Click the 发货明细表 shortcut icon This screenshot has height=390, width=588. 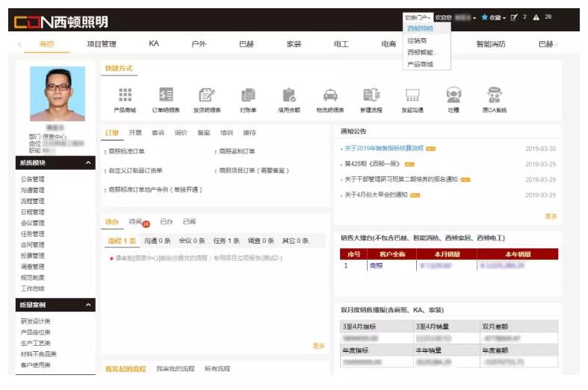[x=207, y=96]
